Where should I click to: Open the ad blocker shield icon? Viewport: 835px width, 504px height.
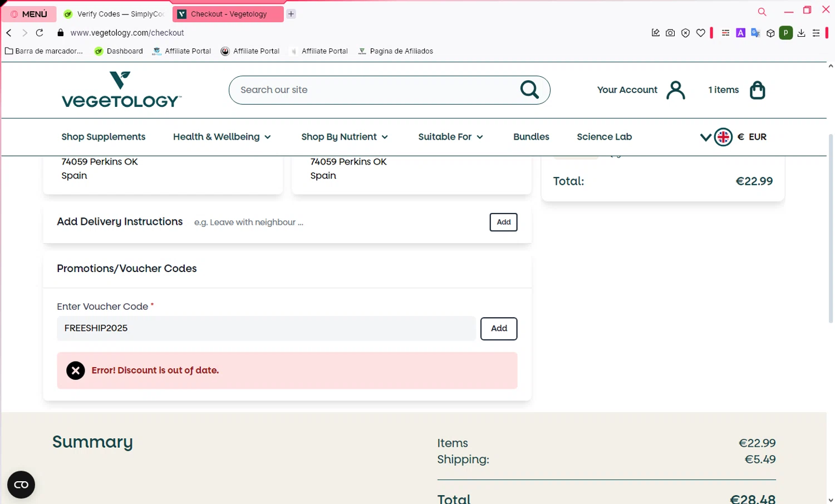point(686,33)
